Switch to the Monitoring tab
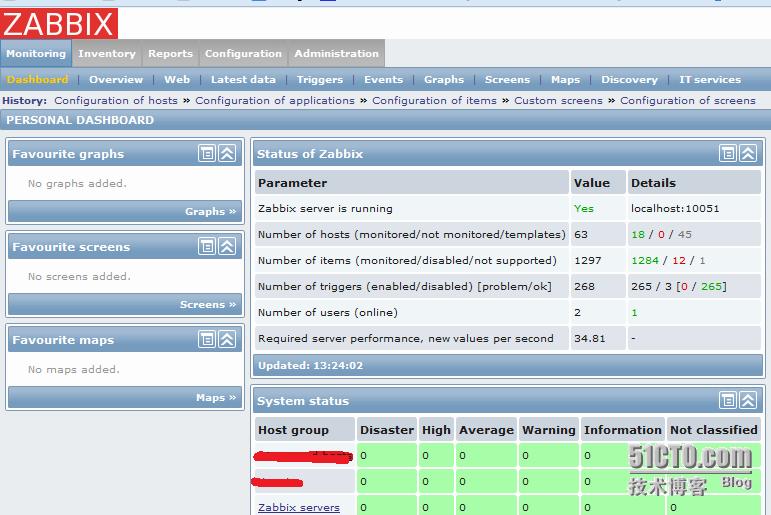 click(x=36, y=53)
